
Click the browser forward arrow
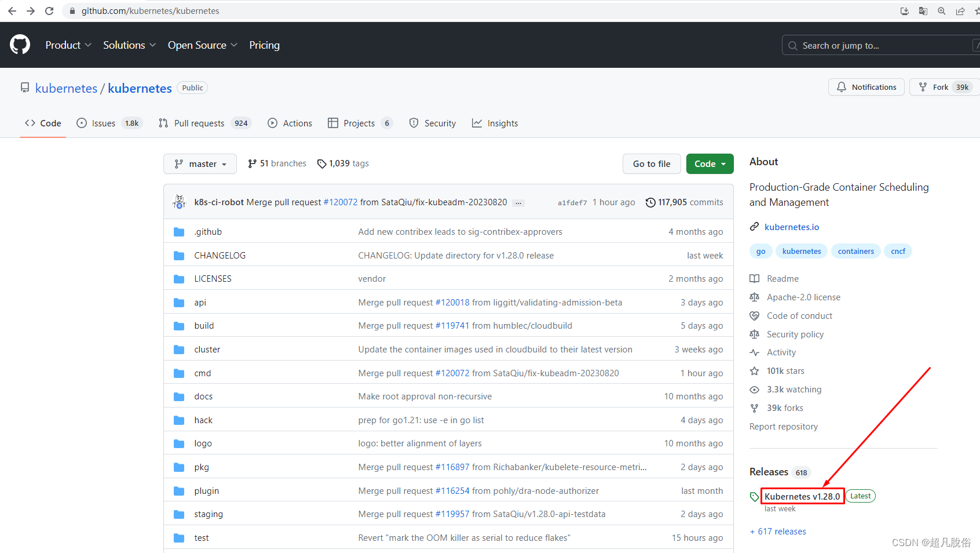(x=31, y=11)
